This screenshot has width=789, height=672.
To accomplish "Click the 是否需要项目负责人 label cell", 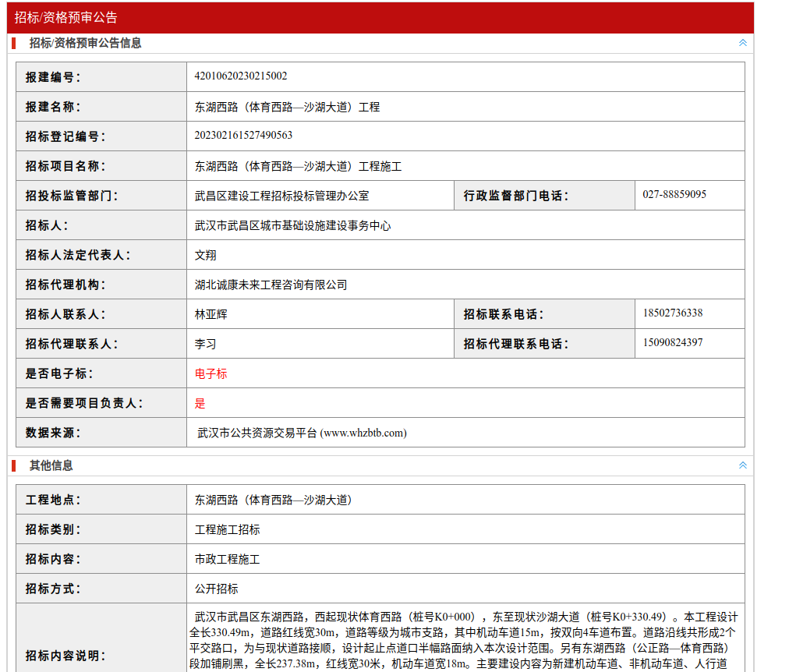I will [101, 403].
